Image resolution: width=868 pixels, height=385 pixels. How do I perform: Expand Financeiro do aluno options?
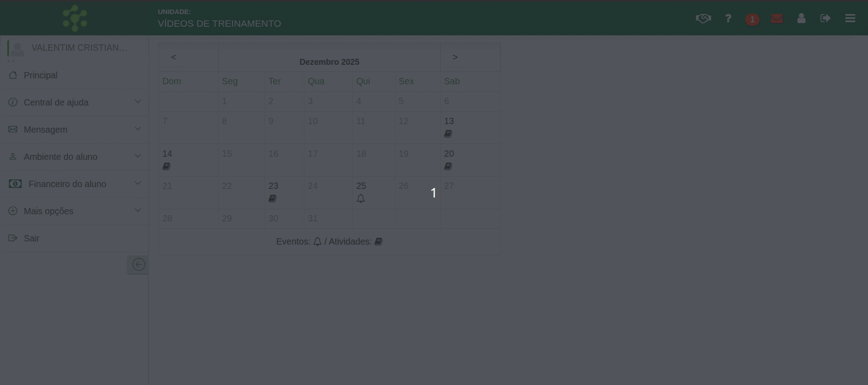coord(74,184)
